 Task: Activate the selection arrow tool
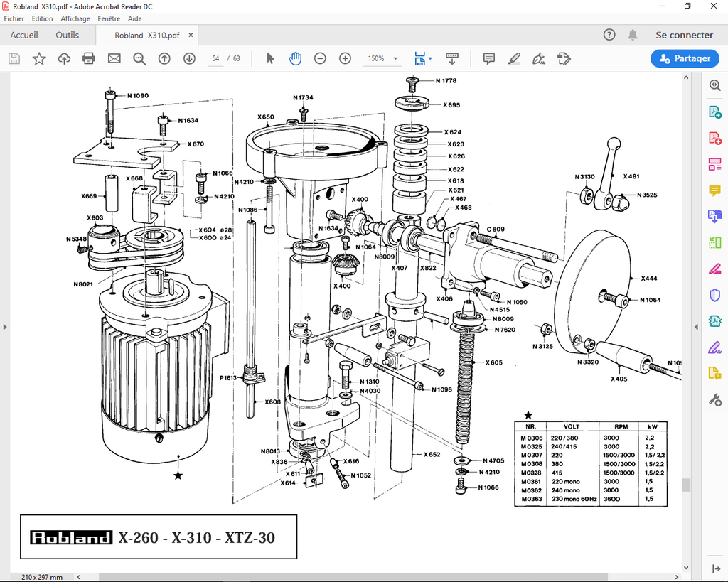click(x=270, y=58)
